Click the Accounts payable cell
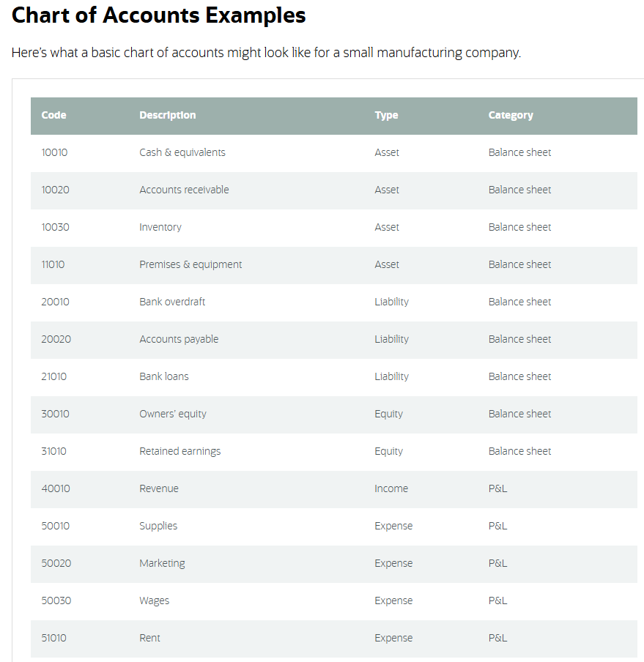This screenshot has width=644, height=662. pyautogui.click(x=179, y=339)
